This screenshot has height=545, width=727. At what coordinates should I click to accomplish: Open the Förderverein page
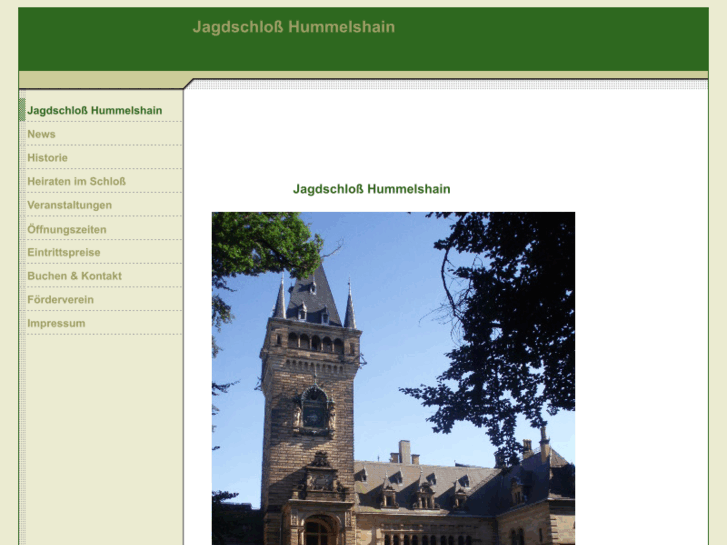(60, 300)
